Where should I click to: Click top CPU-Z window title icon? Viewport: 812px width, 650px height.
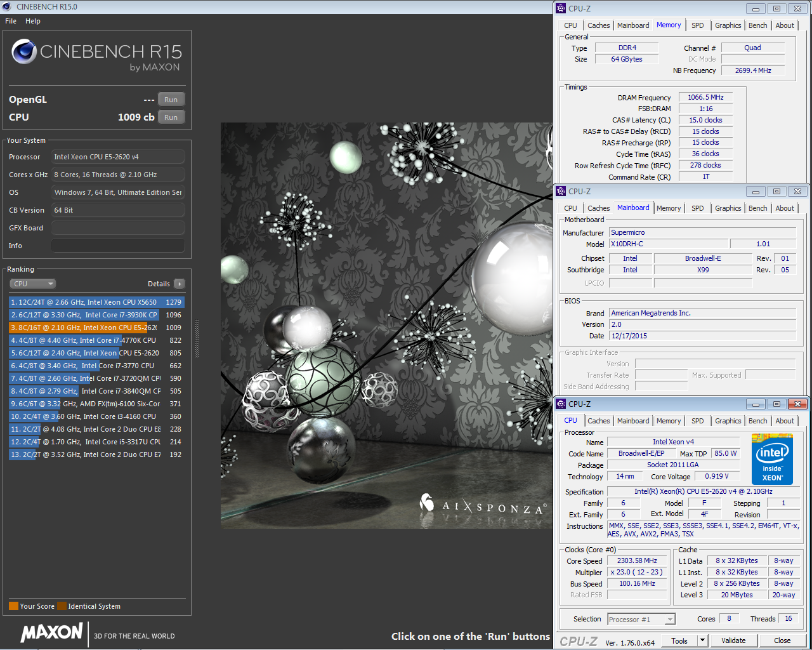pyautogui.click(x=561, y=8)
